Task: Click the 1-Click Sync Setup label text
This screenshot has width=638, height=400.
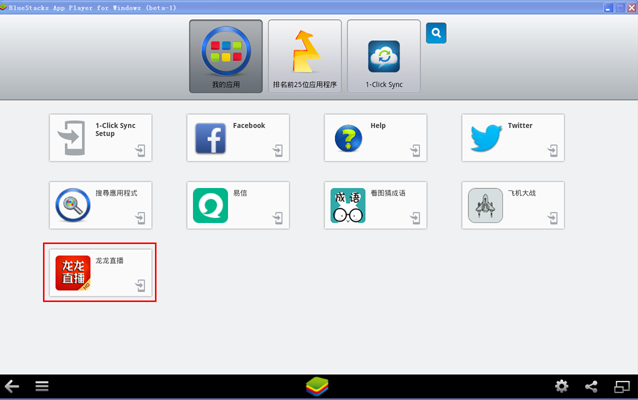Action: [x=116, y=129]
